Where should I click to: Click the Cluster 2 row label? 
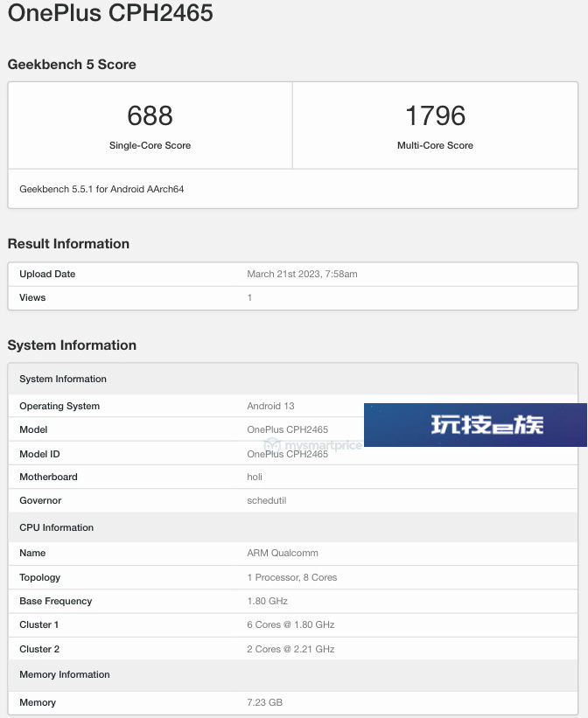39,649
